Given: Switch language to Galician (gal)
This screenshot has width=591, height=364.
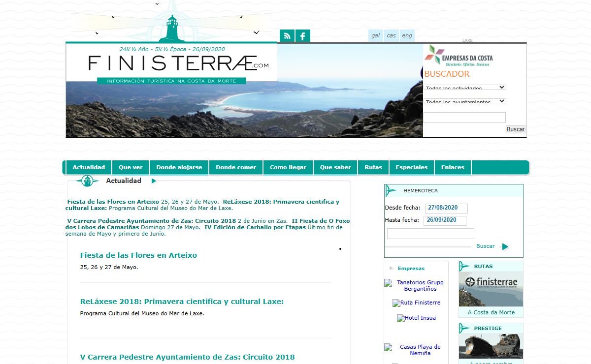Looking at the screenshot, I should [x=376, y=35].
